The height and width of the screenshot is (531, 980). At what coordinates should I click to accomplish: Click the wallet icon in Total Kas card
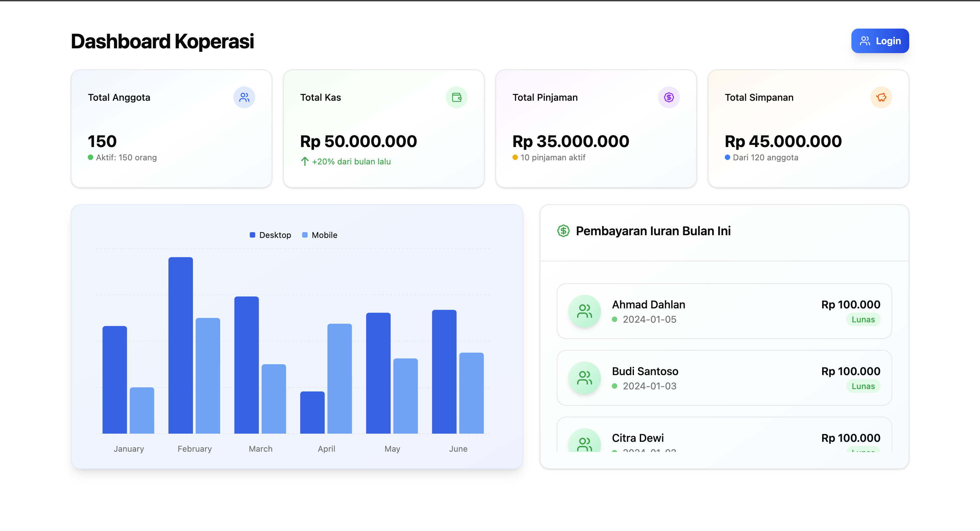click(457, 97)
